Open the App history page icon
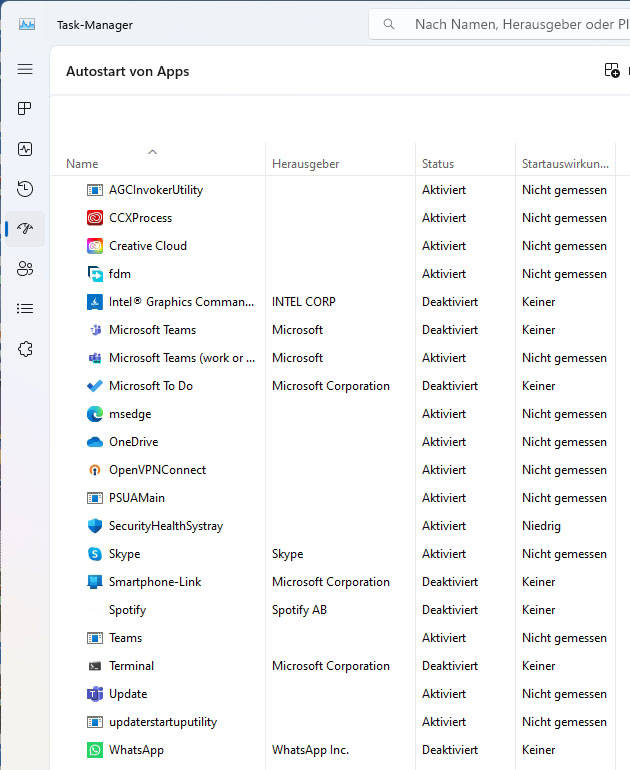630x770 pixels. [x=25, y=189]
